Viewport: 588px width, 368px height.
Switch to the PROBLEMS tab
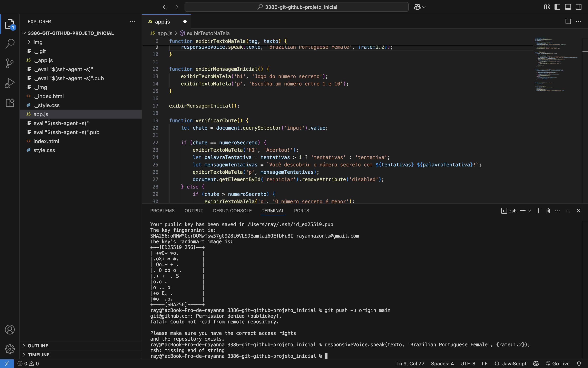coord(162,211)
